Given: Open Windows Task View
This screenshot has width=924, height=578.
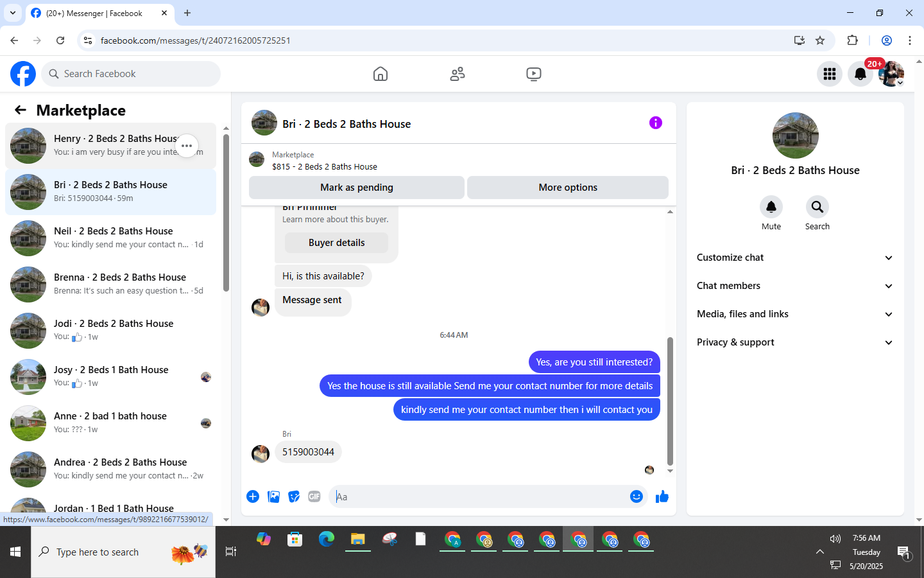Looking at the screenshot, I should coord(231,552).
